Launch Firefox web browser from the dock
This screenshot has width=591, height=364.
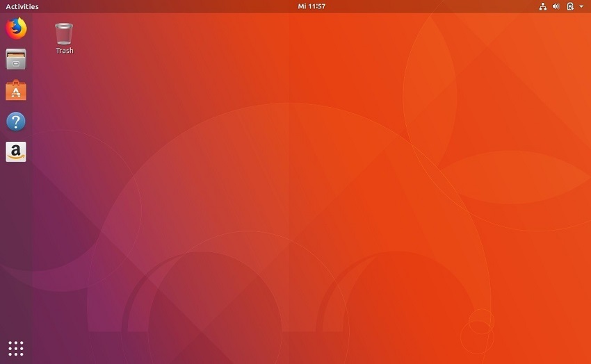point(15,28)
